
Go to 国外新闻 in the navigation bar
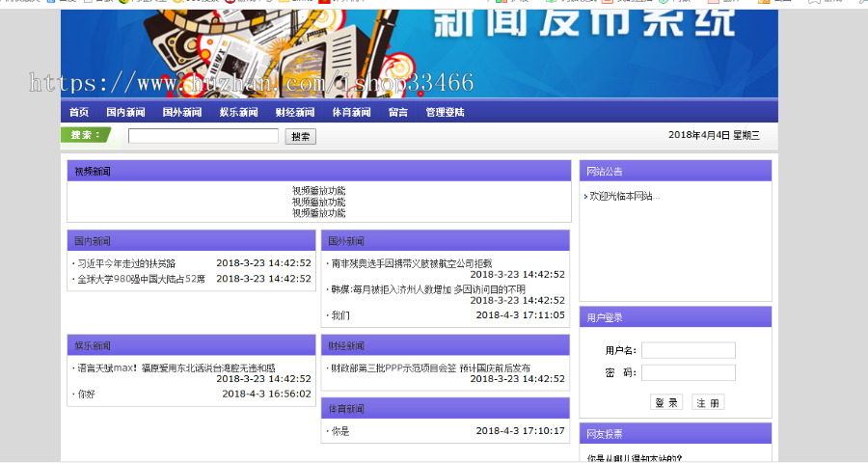[182, 112]
